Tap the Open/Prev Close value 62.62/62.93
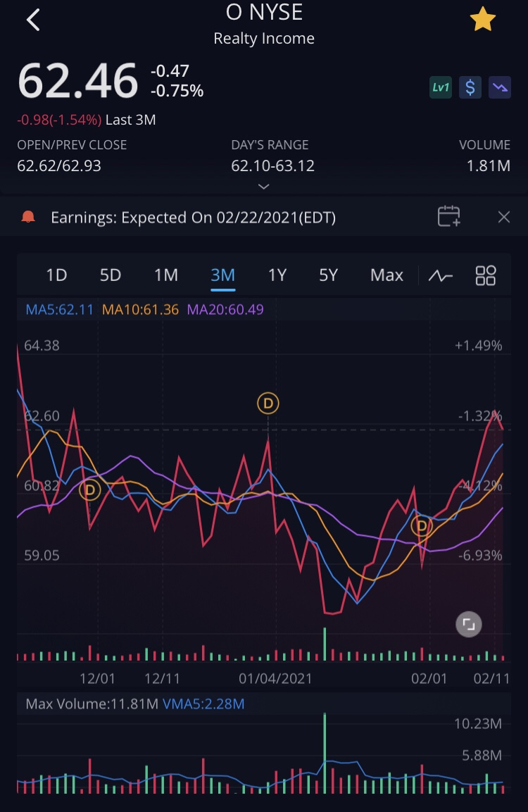Screen dimensions: 528x812 (x=59, y=165)
